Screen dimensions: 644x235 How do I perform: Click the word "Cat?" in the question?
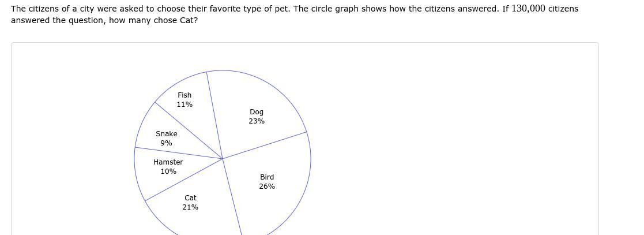pos(189,20)
